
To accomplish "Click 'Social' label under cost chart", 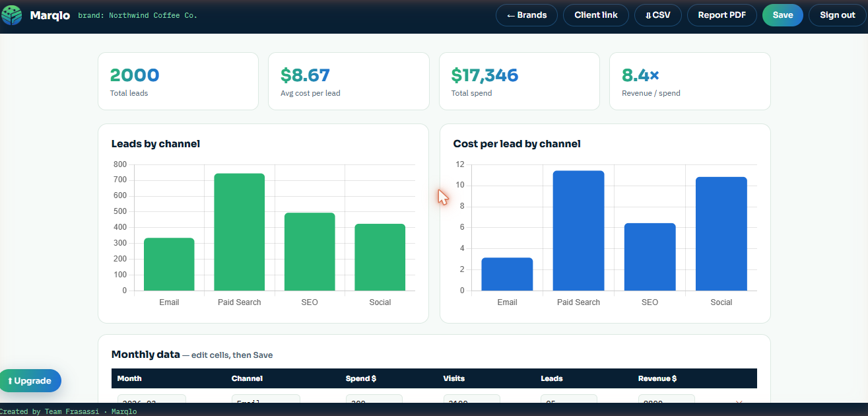I will point(721,302).
